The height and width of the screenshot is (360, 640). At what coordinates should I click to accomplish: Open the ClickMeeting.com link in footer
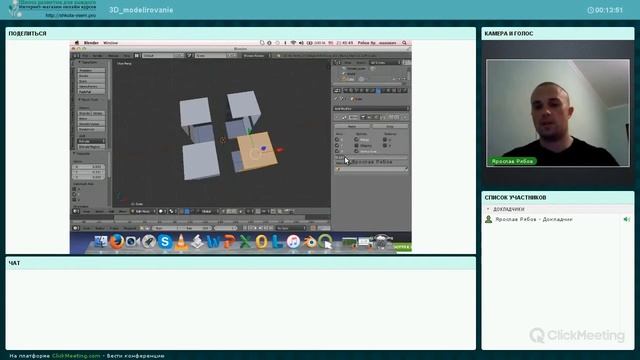click(76, 356)
